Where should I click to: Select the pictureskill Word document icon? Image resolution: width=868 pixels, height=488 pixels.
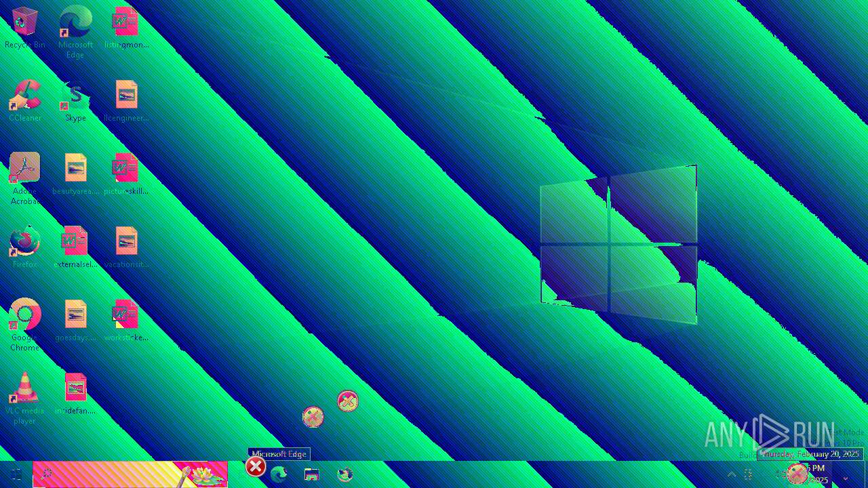(x=126, y=175)
